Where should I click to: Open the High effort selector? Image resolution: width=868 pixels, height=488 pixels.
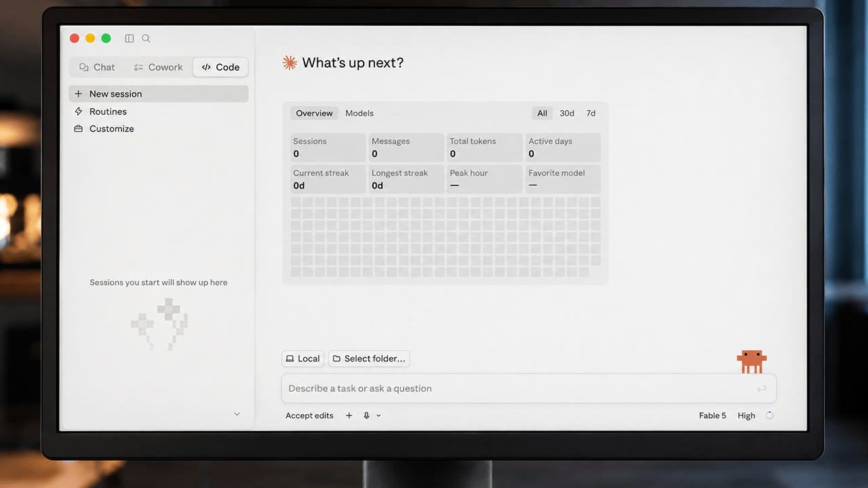[747, 415]
